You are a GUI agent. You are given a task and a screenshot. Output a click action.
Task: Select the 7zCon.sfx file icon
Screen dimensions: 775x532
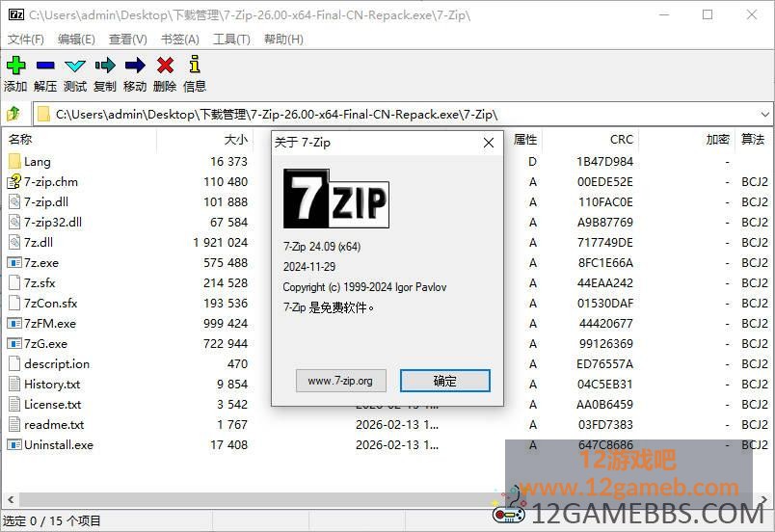point(14,303)
